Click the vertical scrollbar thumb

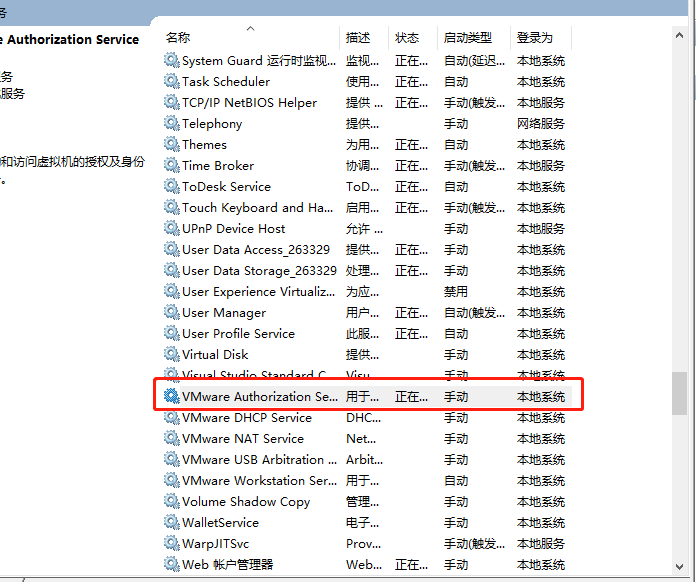(x=679, y=393)
